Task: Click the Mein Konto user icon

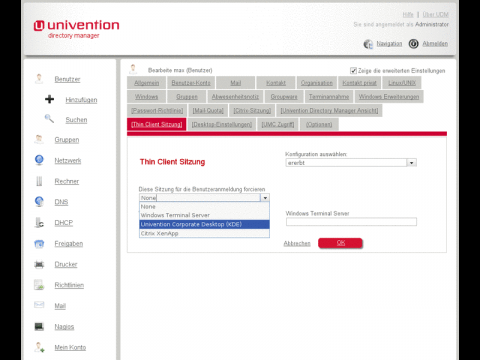Action: [x=39, y=347]
